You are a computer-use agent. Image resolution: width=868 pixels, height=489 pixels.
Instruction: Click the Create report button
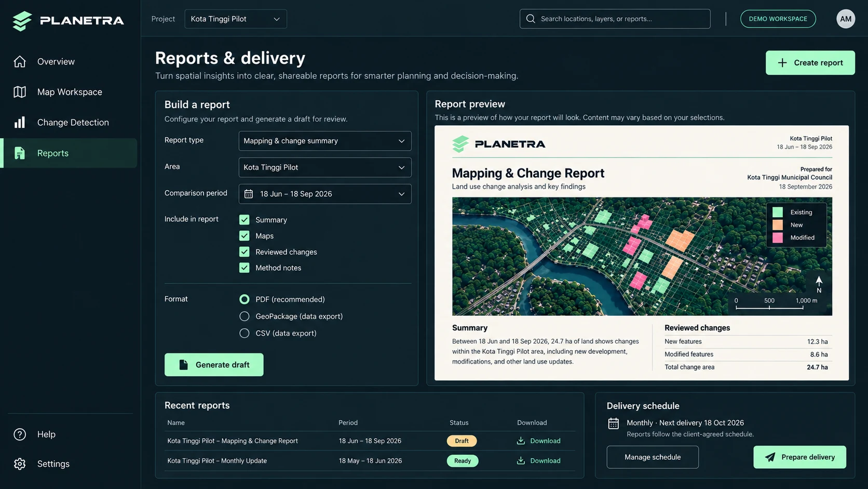click(x=810, y=62)
